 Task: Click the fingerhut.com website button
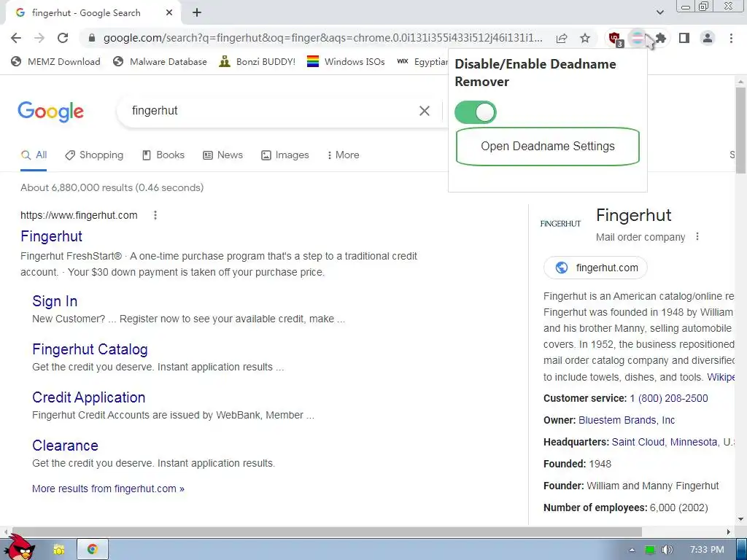(x=595, y=268)
